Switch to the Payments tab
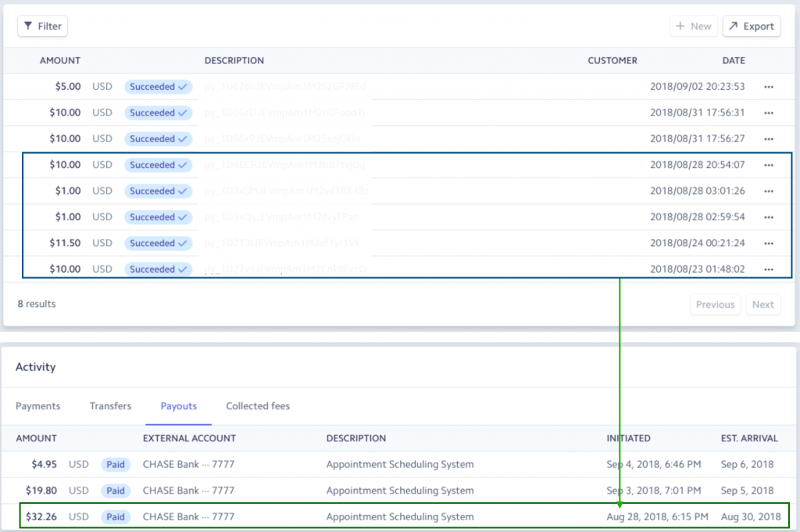800x532 pixels. coord(38,406)
